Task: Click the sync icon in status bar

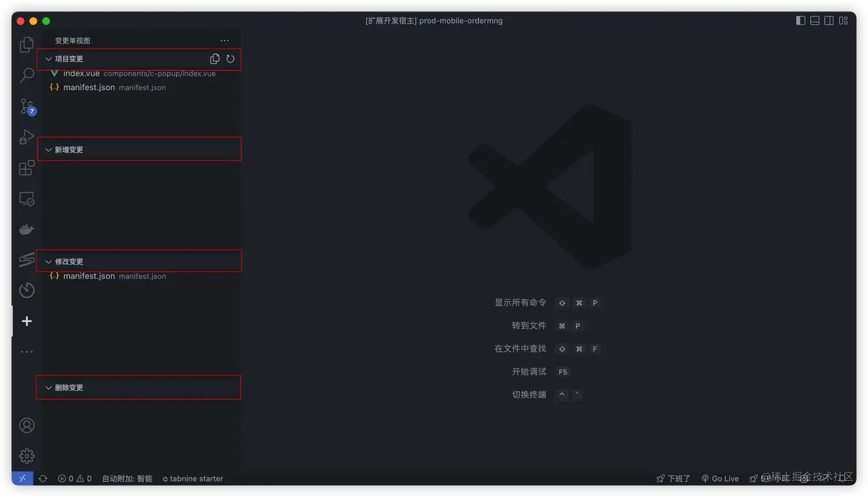Action: [x=43, y=478]
